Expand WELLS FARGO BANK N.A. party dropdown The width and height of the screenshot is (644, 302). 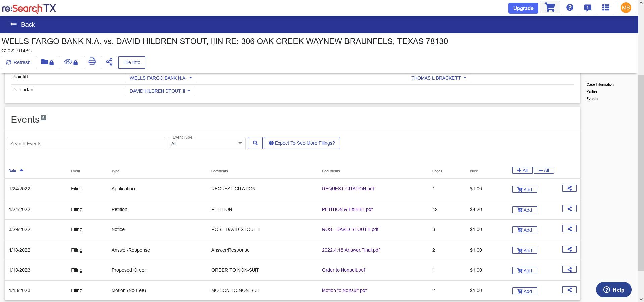[161, 78]
